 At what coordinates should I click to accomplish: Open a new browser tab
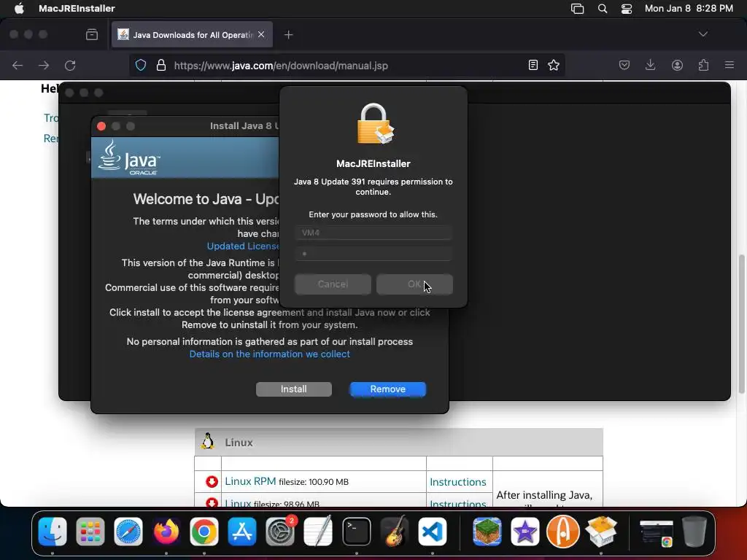coord(288,35)
